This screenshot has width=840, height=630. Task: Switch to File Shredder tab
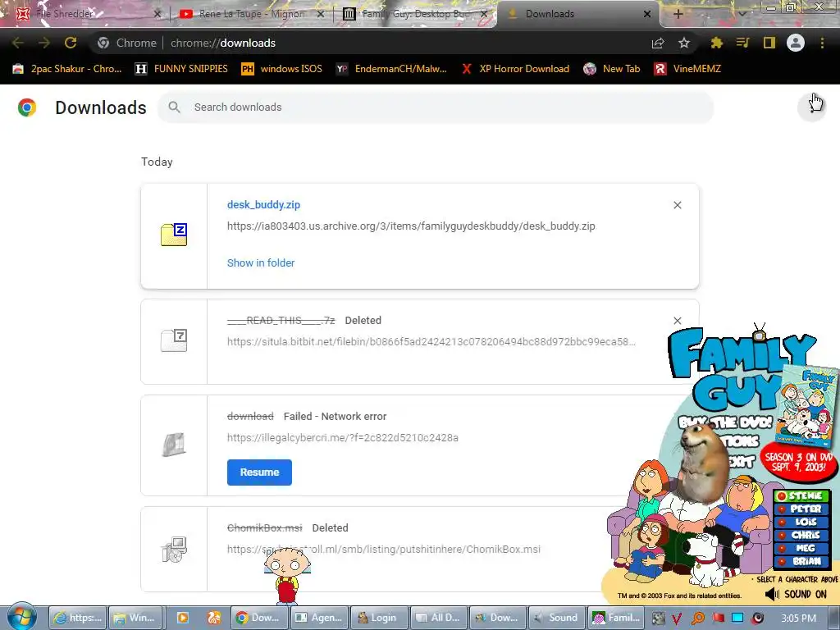(89, 14)
